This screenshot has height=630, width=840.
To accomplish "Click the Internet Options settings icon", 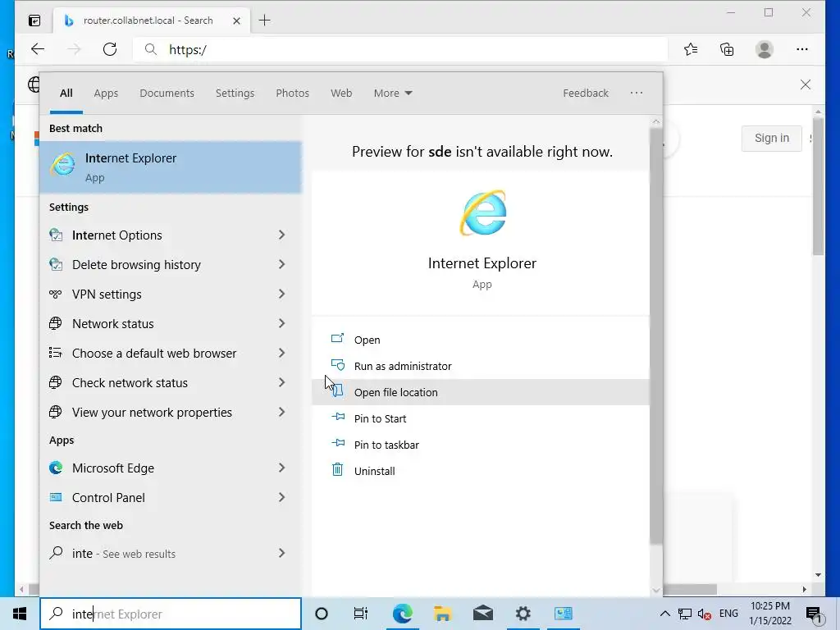I will click(x=56, y=235).
